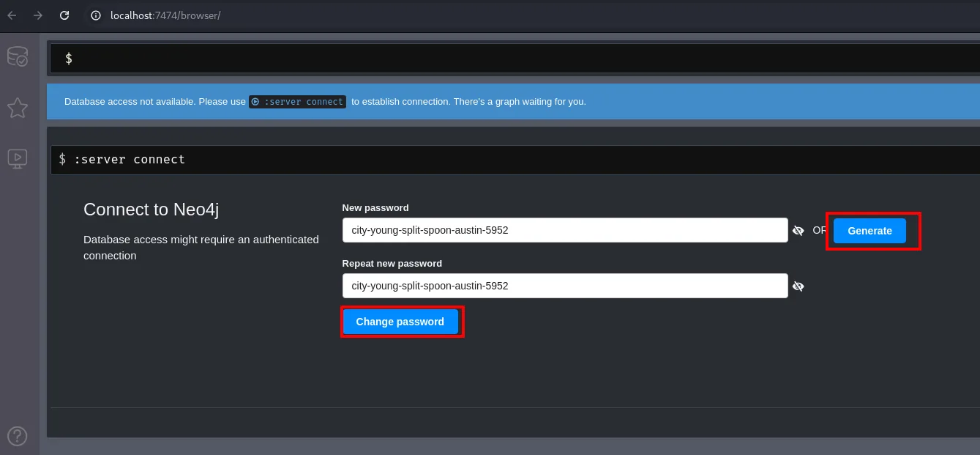View site information icon in address bar
Image resolution: width=980 pixels, height=455 pixels.
(96, 15)
